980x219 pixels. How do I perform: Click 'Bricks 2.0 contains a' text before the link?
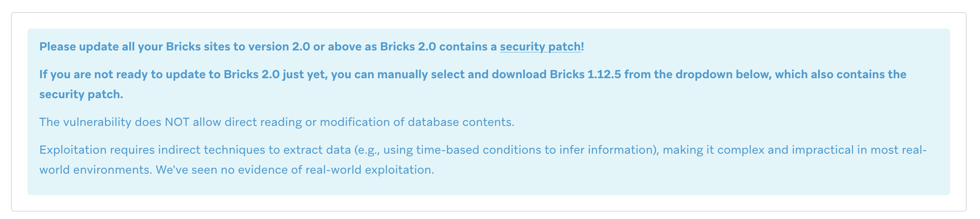coord(438,47)
